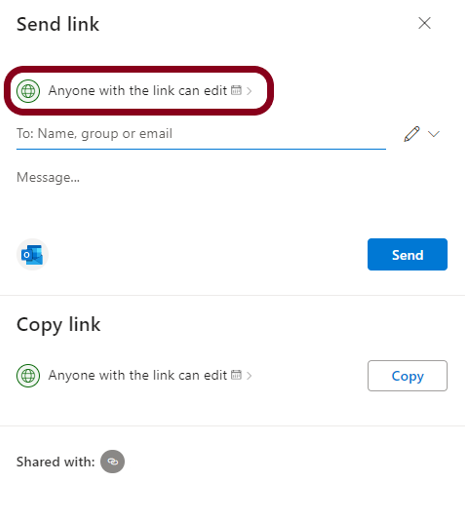Open the Anyone with the link can edit setting under Copy link
Screen dimensions: 465x529
click(x=134, y=375)
